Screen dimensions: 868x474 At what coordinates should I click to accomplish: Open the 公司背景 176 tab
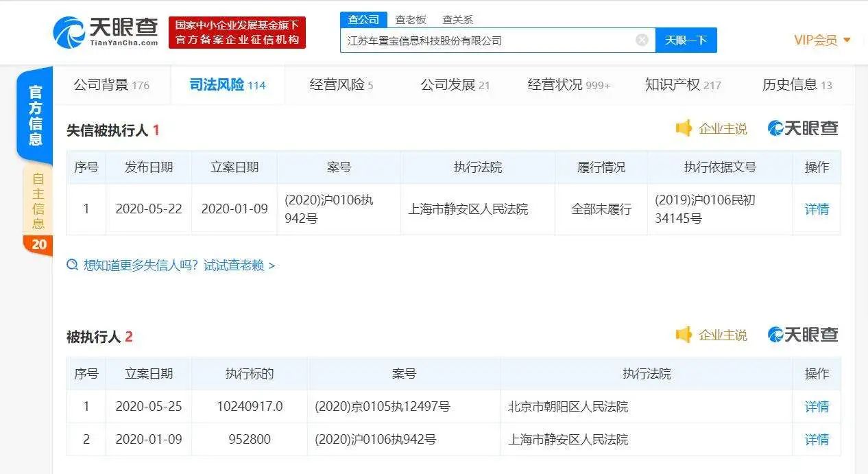(x=111, y=85)
